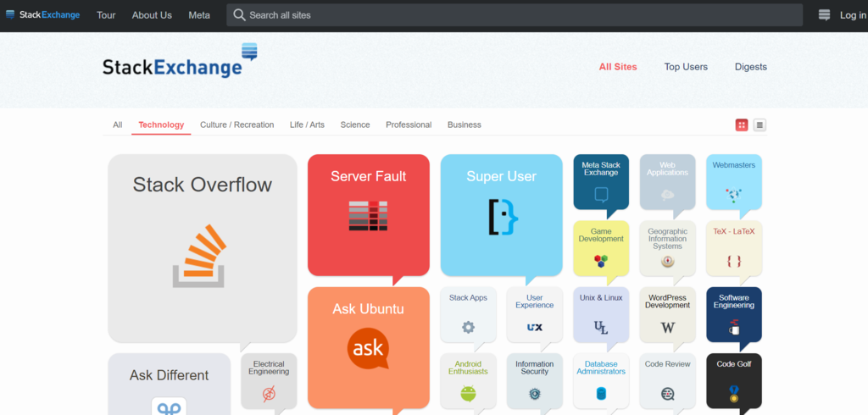Viewport: 868px width, 415px height.
Task: Go to the All Sites page
Action: [618, 67]
